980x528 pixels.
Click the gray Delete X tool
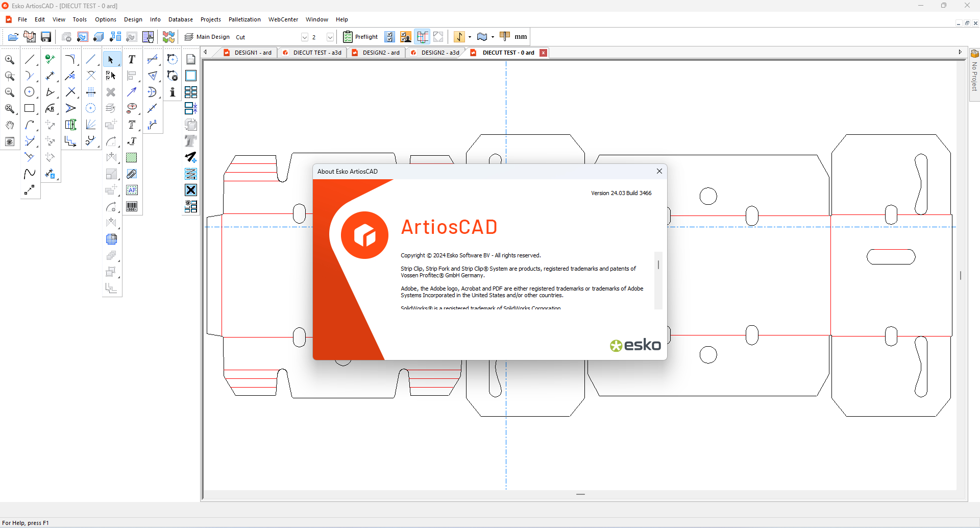click(x=111, y=92)
